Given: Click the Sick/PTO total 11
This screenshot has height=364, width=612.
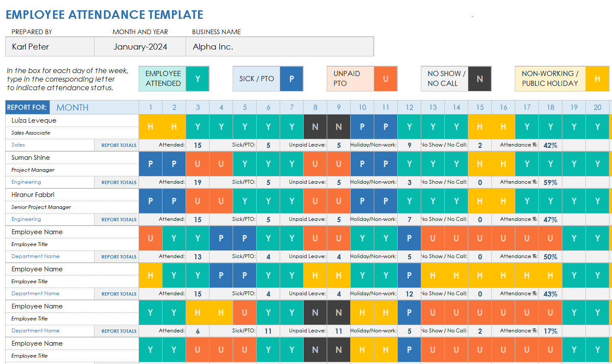Looking at the screenshot, I should pos(268,331).
